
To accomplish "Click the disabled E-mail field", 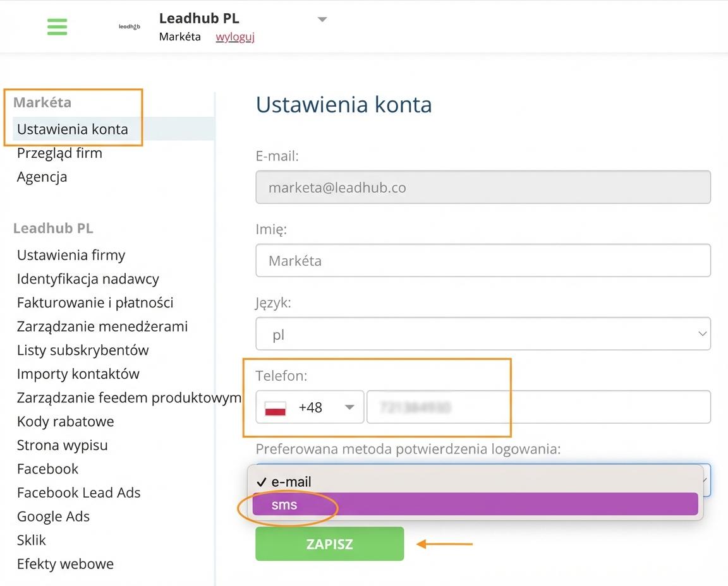I will [483, 187].
